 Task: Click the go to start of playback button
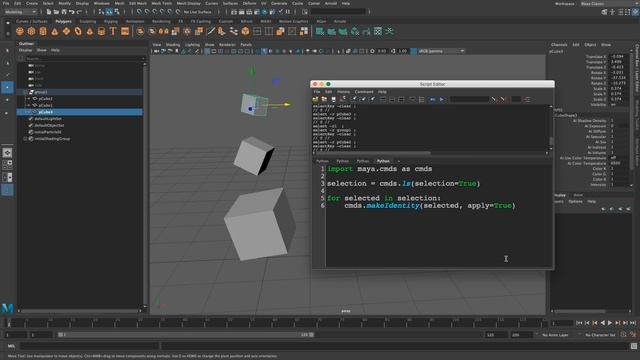coord(579,323)
